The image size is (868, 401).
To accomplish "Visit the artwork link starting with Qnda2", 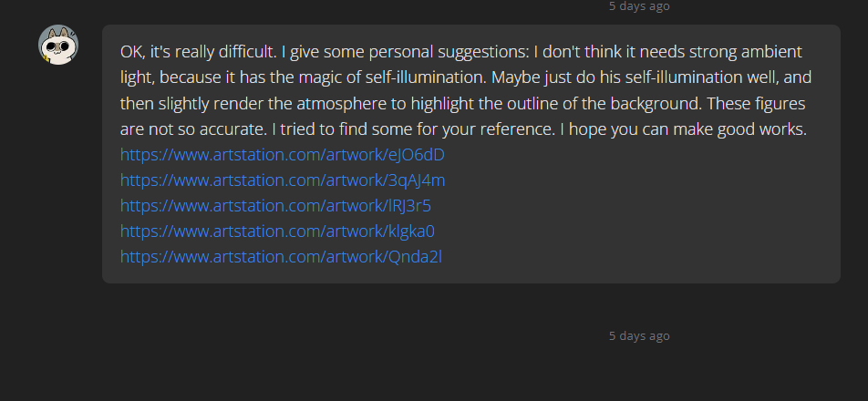I will (281, 256).
